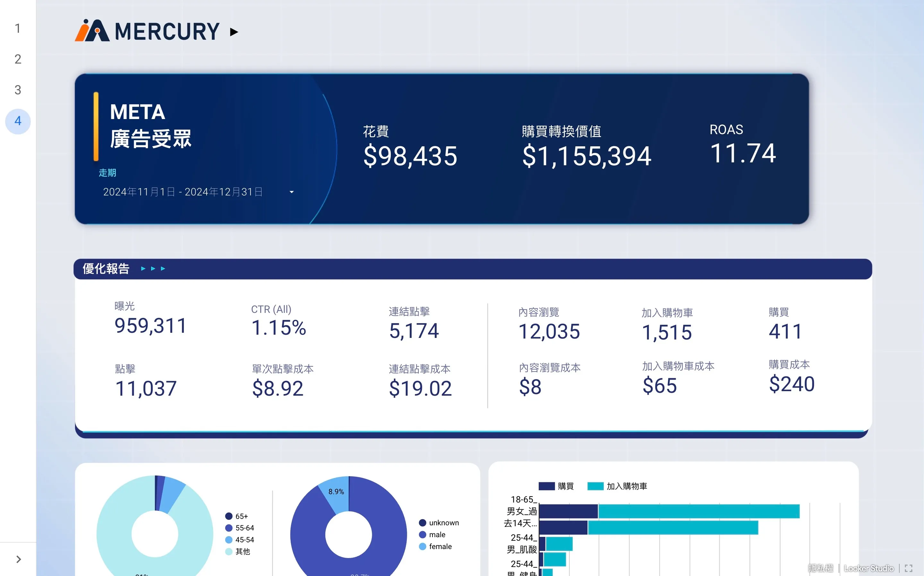Click the female gender legend item
924x576 pixels.
[440, 546]
